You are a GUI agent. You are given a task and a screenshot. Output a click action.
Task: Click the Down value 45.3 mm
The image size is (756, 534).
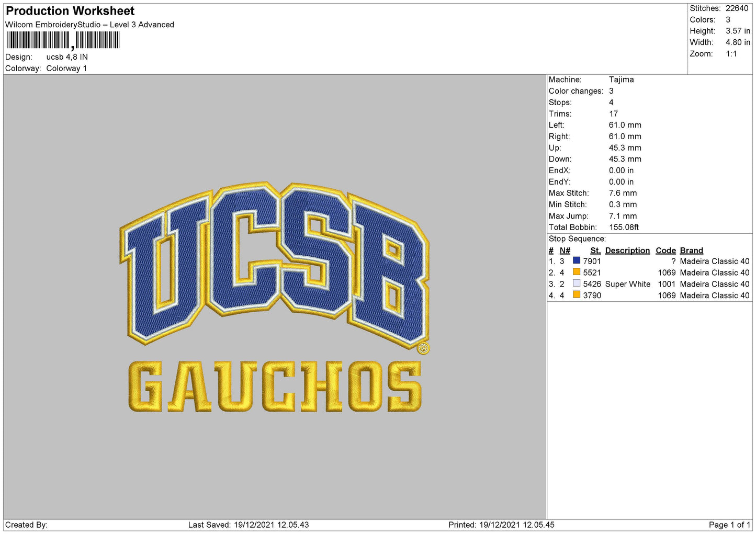tap(625, 159)
